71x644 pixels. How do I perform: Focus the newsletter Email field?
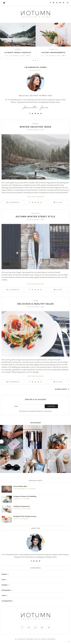coord(29,406)
